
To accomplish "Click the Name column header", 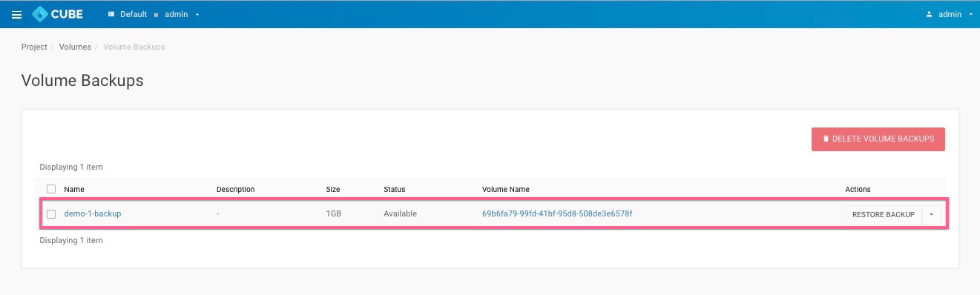I will tap(74, 189).
